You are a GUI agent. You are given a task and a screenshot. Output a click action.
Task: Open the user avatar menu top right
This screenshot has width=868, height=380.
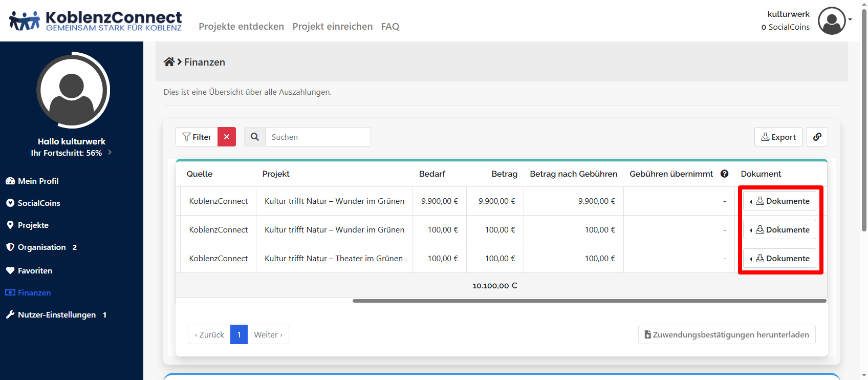(833, 21)
